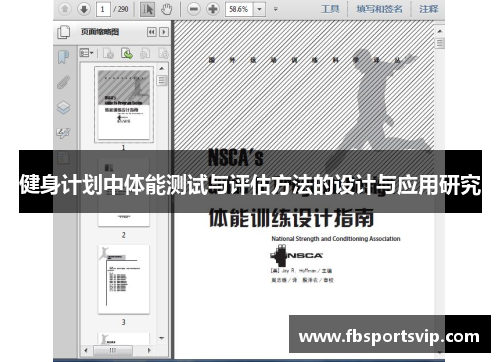Click the thumbnail panel scroll-left arrow
This screenshot has width=500, height=362.
(x=86, y=350)
